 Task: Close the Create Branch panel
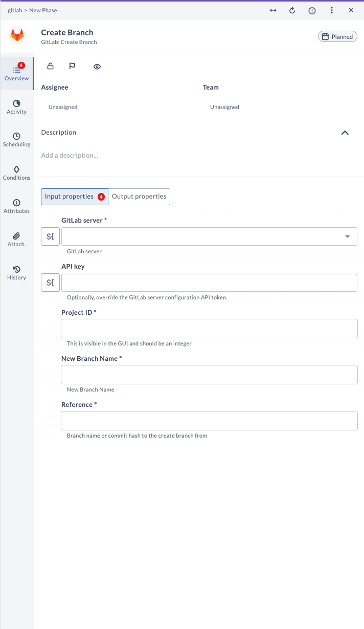click(351, 10)
